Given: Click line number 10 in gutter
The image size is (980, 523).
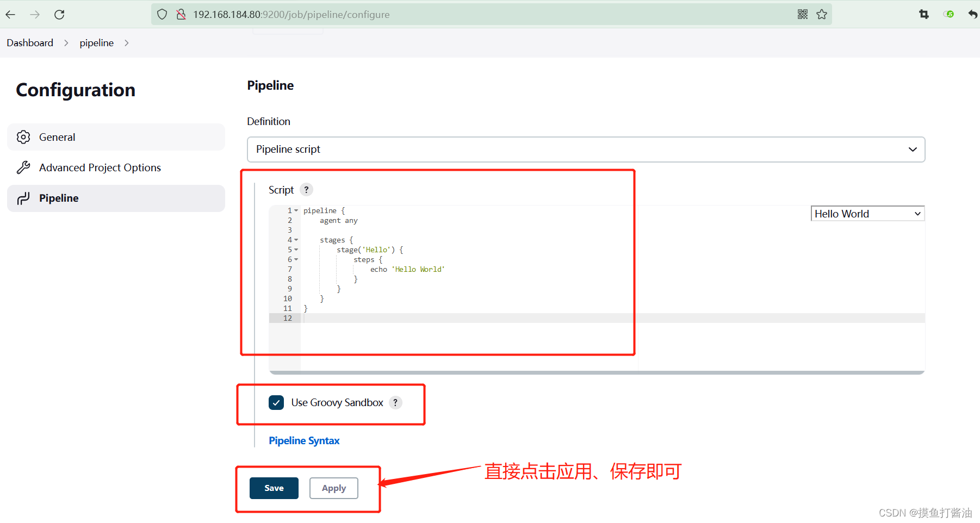Looking at the screenshot, I should pyautogui.click(x=288, y=298).
